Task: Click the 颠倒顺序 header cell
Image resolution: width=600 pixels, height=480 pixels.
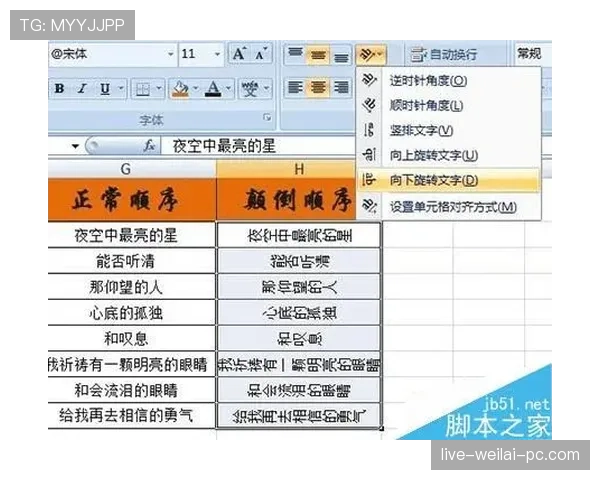Action: click(x=286, y=200)
